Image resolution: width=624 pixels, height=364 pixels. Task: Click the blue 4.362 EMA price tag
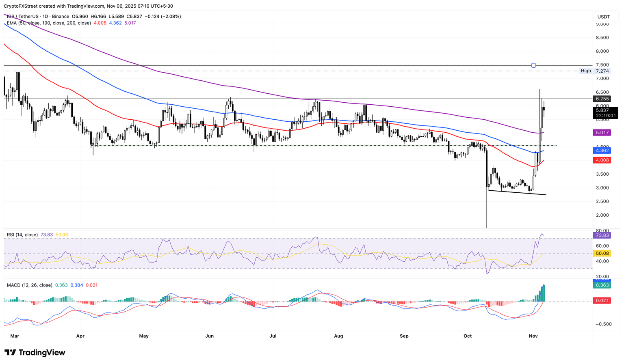pos(602,151)
